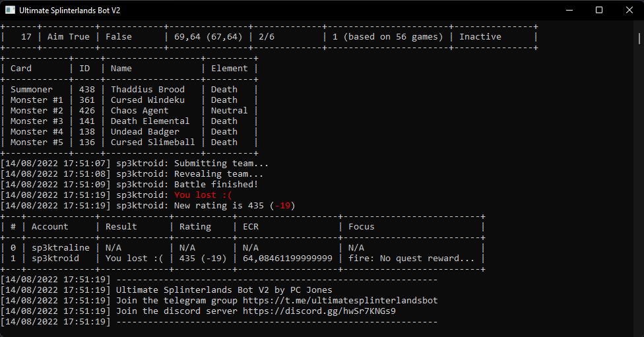644x337 pixels.
Task: Select the Cursed Windeku row
Action: pos(129,100)
